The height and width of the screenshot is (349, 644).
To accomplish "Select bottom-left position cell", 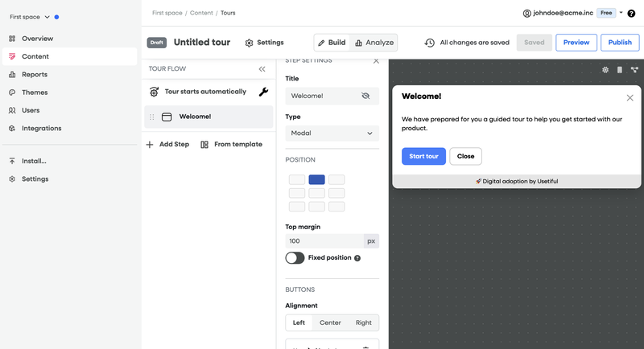I will point(297,207).
